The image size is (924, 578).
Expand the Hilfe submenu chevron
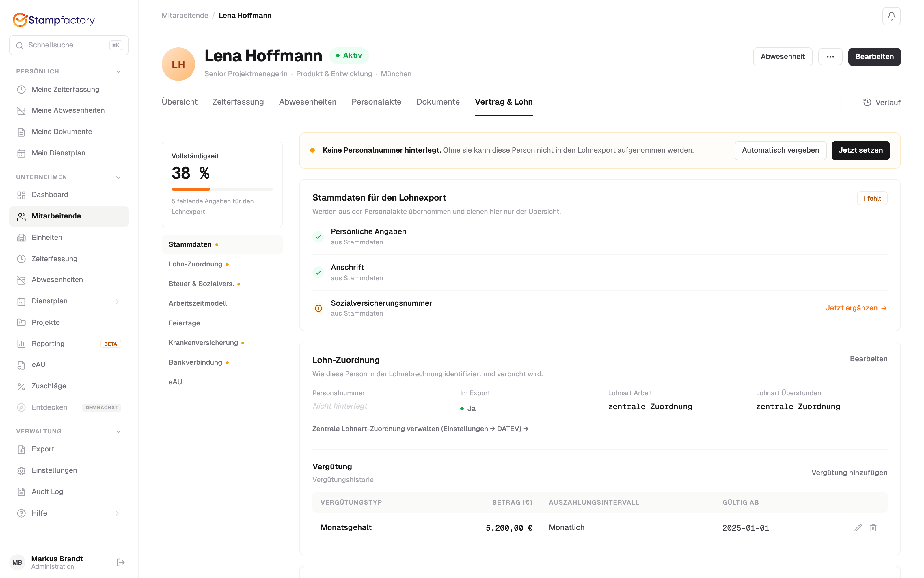pyautogui.click(x=117, y=513)
